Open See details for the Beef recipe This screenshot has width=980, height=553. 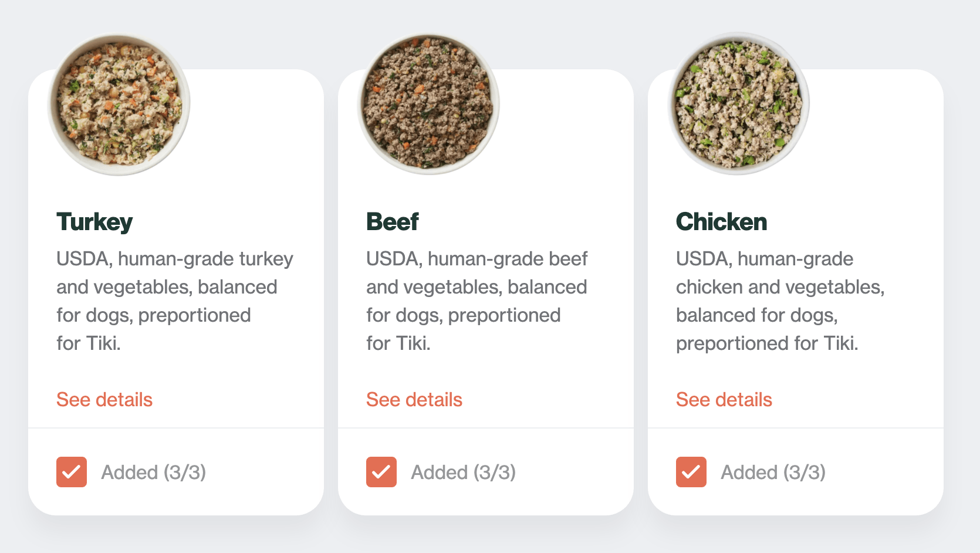[414, 399]
